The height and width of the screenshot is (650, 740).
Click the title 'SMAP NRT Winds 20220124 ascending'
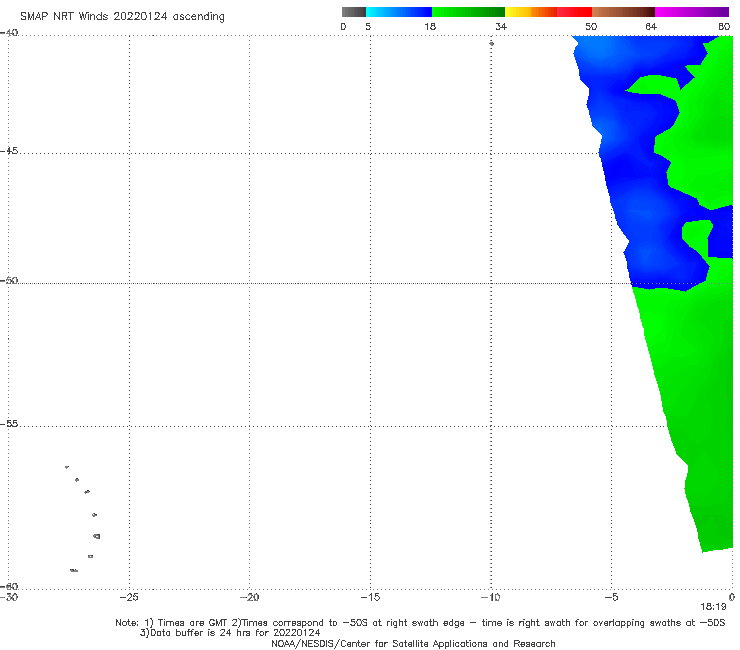122,16
